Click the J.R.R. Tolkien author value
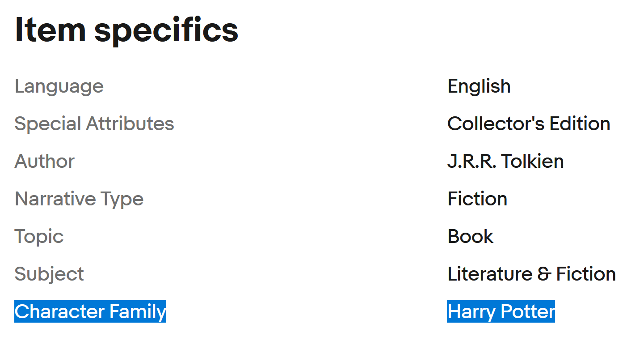The width and height of the screenshot is (644, 362). tap(505, 161)
